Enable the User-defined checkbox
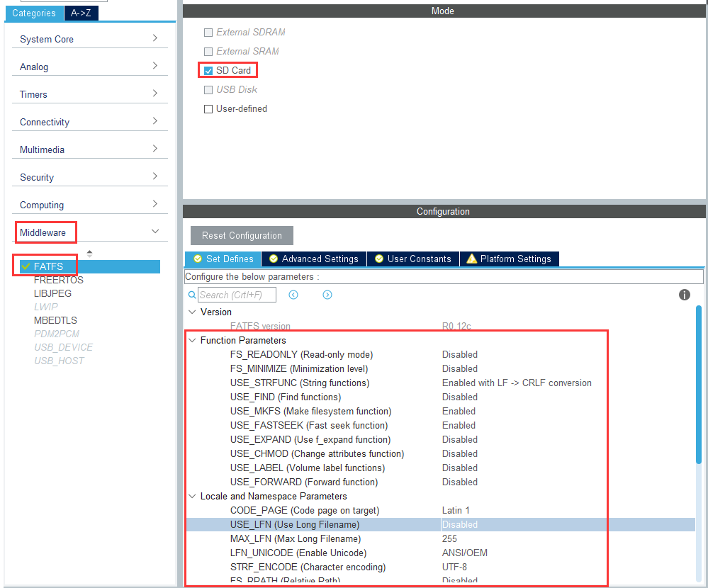 208,109
